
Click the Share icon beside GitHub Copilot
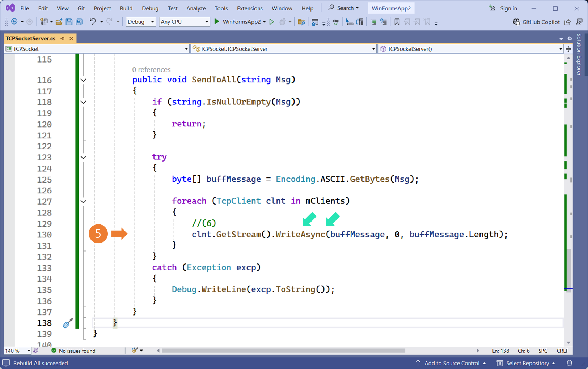[x=567, y=22]
